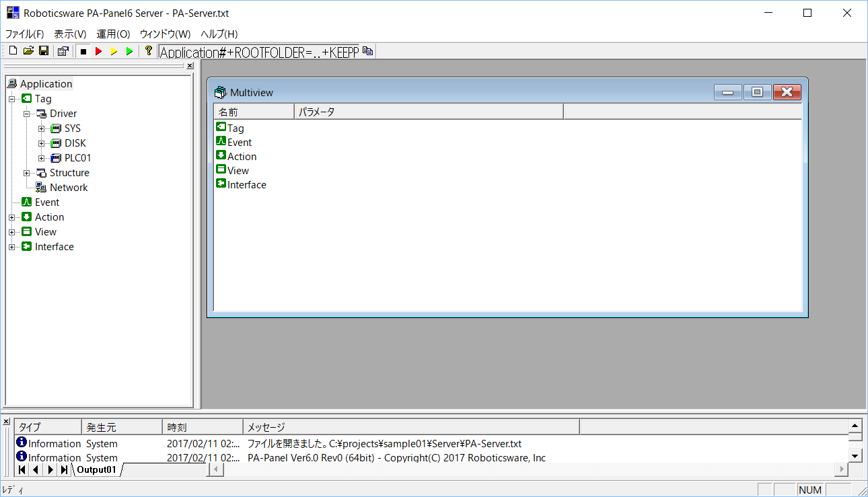Expand the PLC01 tree node
Viewport: 868px width, 497px height.
(x=42, y=158)
